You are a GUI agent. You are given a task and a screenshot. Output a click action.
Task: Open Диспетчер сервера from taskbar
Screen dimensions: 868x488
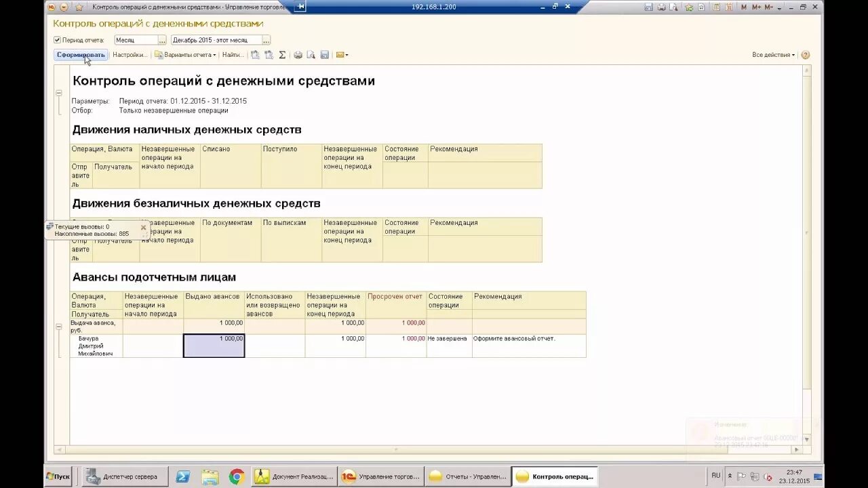(124, 476)
